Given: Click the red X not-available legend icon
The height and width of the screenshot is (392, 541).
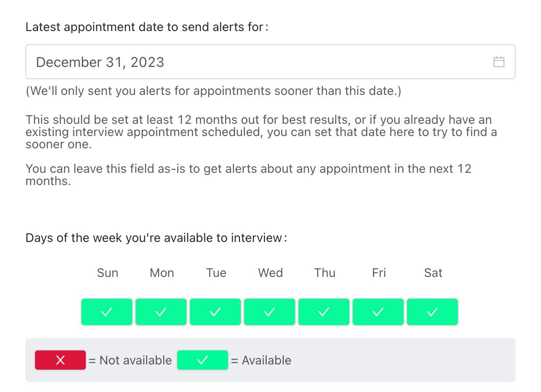Looking at the screenshot, I should coord(60,360).
